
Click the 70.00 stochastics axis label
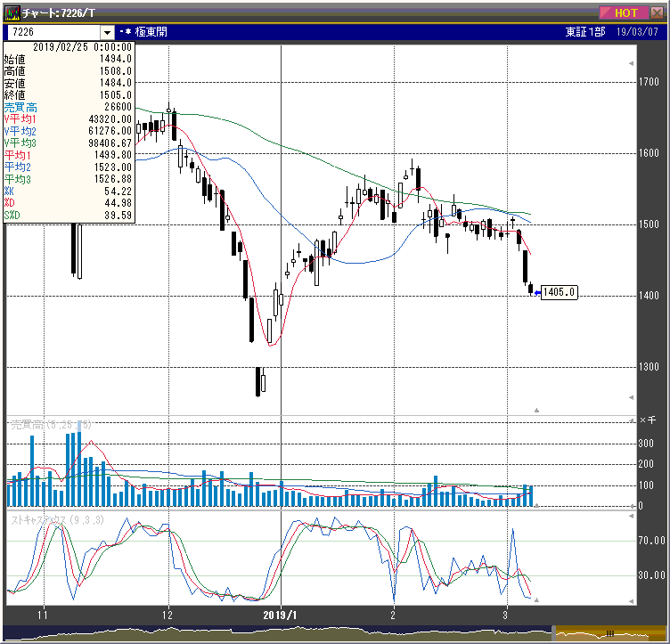[x=651, y=541]
